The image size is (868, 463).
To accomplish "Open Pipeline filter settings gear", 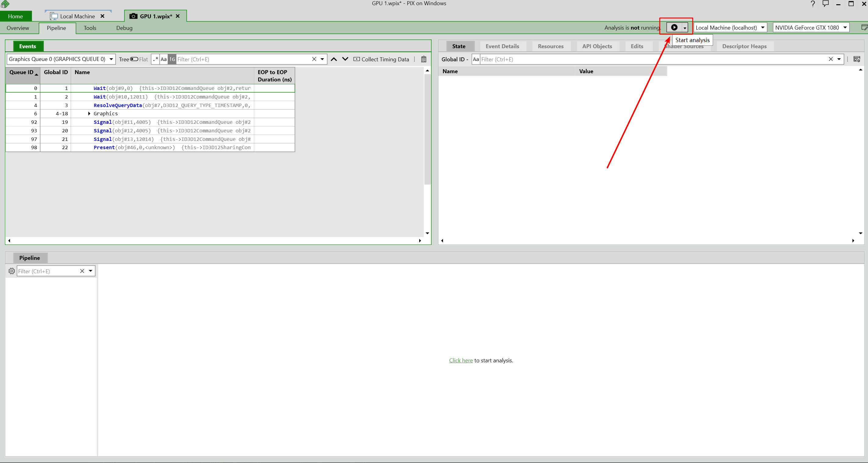I will [x=12, y=271].
